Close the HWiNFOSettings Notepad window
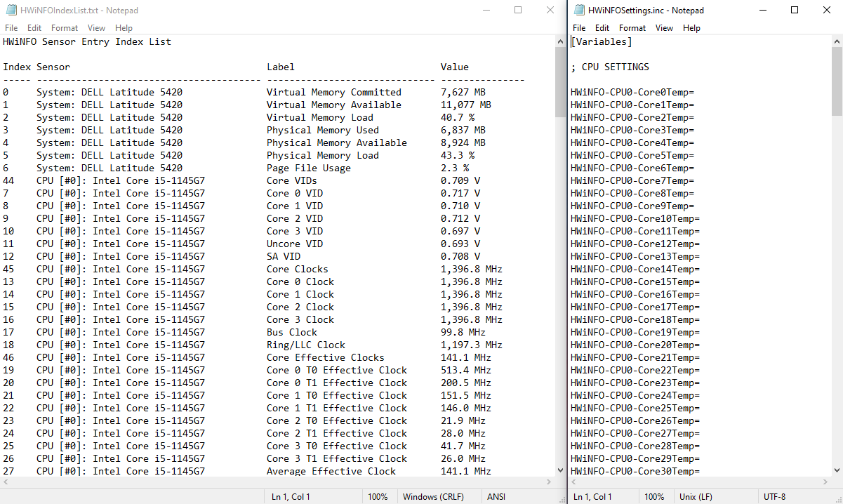Viewport: 843px width, 504px height. click(x=827, y=11)
